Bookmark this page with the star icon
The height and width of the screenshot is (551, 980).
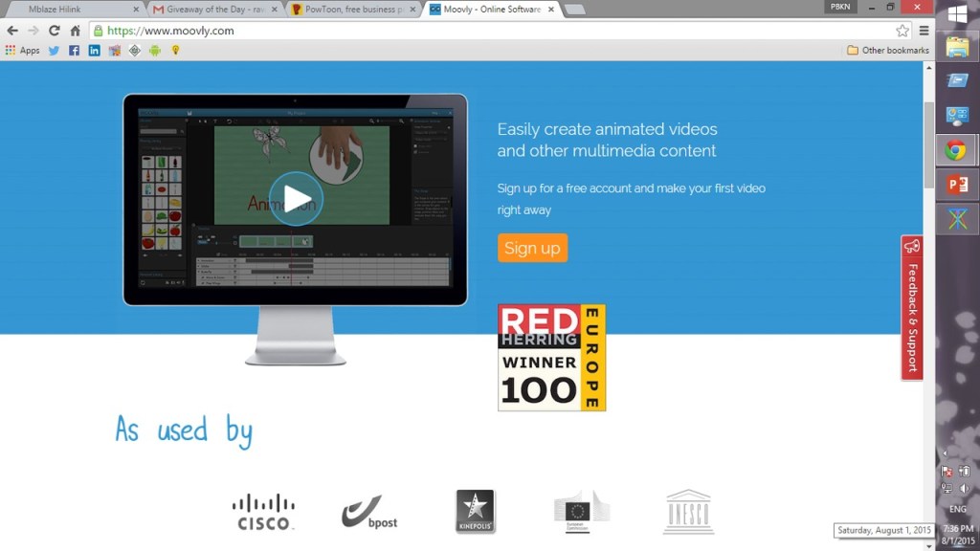(902, 31)
